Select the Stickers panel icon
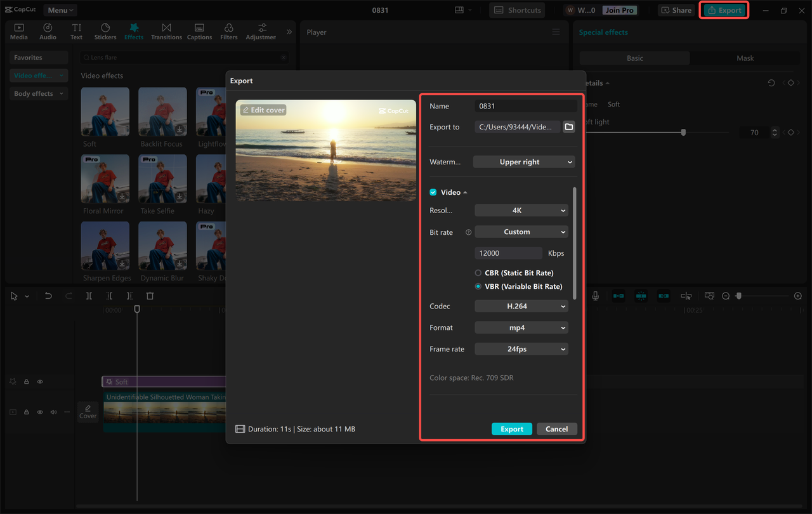This screenshot has width=812, height=514. coord(105,30)
